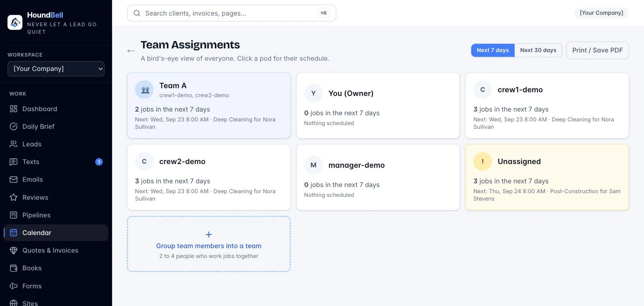The image size is (644, 306).
Task: Click the plus icon to group members
Action: pyautogui.click(x=209, y=235)
